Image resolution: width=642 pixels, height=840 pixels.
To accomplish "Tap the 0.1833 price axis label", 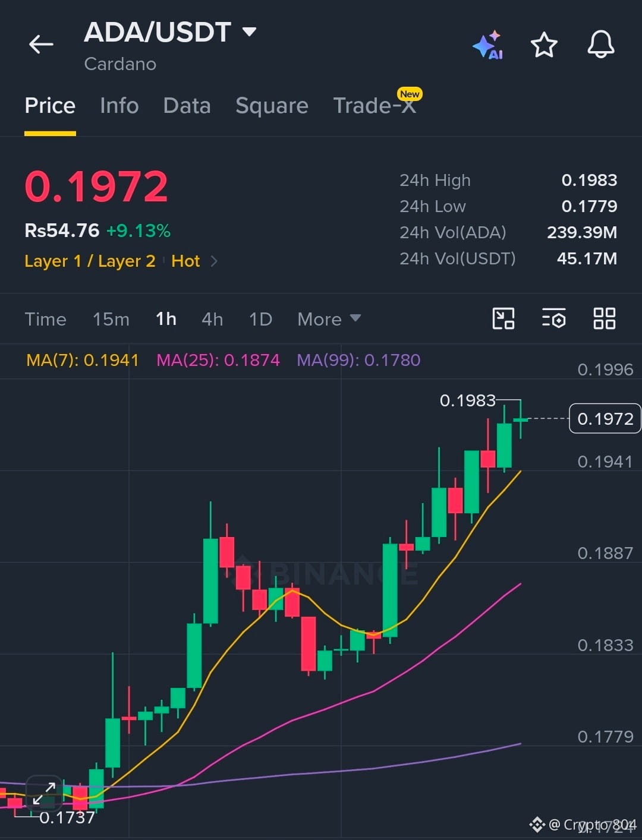I will pos(605,645).
